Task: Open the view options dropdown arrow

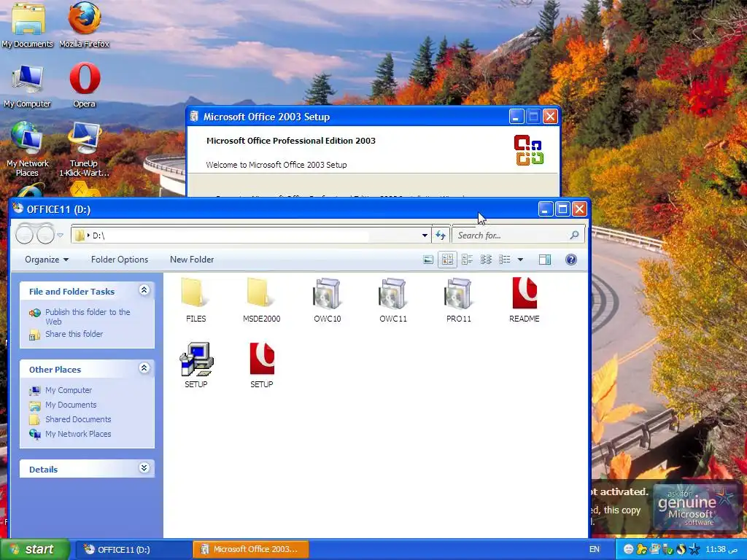Action: 520,260
